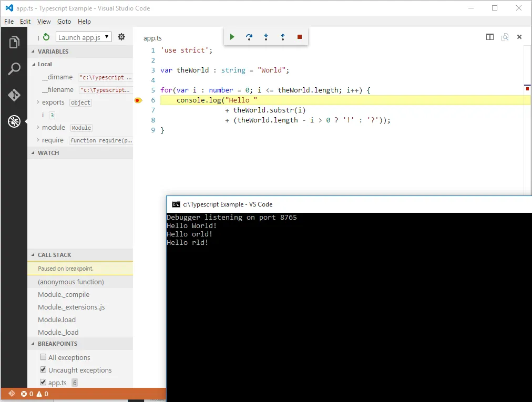Open the Explorer view in sidebar
The width and height of the screenshot is (532, 402).
[x=14, y=43]
